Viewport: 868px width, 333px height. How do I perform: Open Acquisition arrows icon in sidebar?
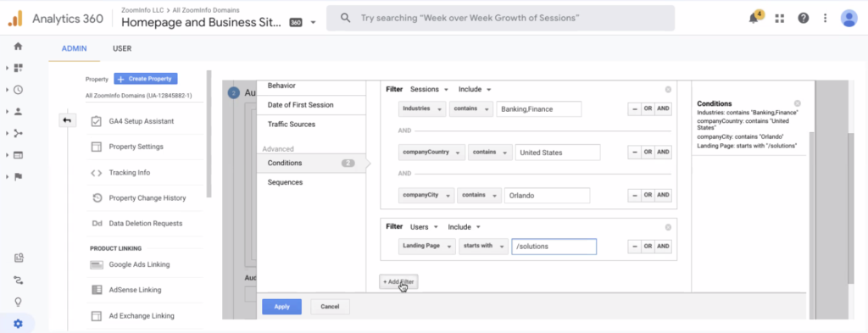pos(19,133)
